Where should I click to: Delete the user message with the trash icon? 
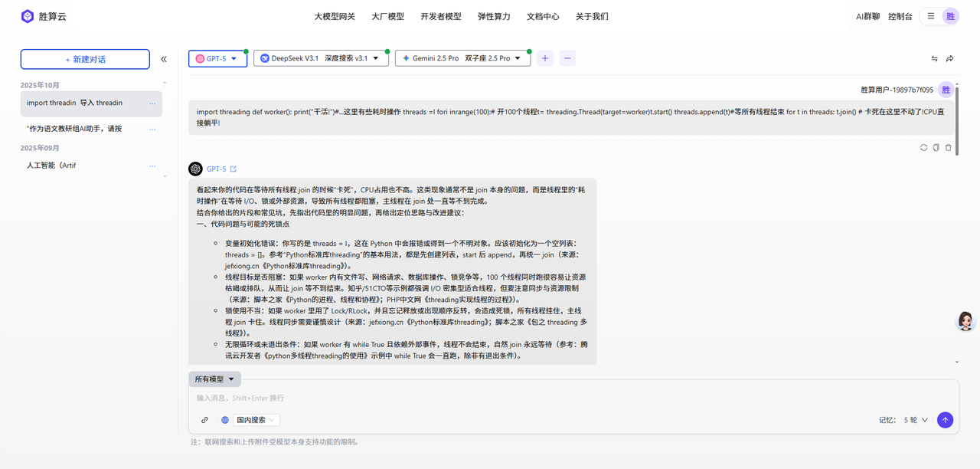pos(949,147)
